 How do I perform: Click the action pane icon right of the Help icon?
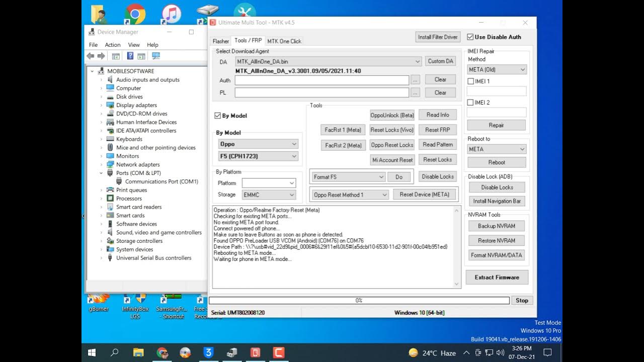(141, 56)
